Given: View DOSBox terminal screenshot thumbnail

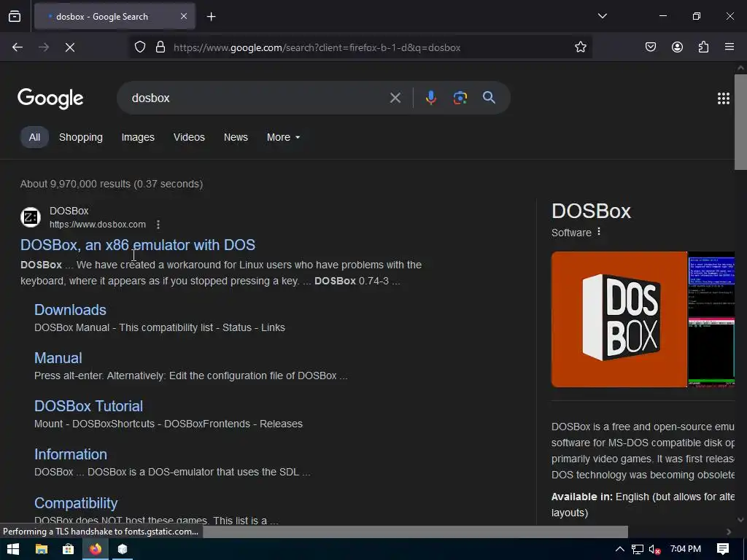Looking at the screenshot, I should [x=711, y=319].
